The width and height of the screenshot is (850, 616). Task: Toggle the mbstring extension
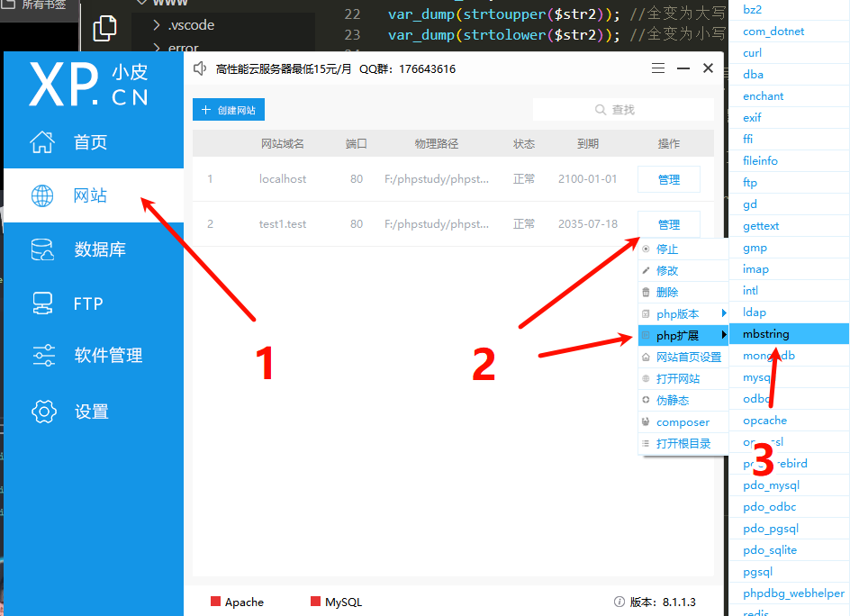click(789, 334)
